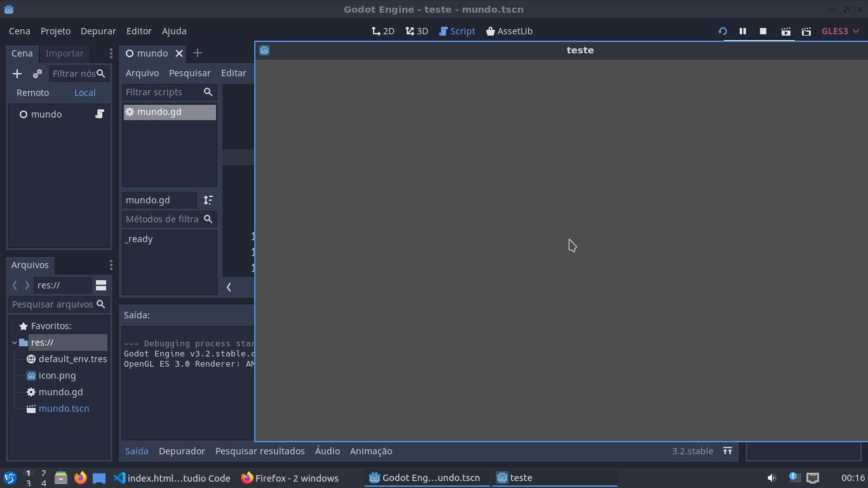Open Cena panel three-dot options menu

tap(111, 53)
